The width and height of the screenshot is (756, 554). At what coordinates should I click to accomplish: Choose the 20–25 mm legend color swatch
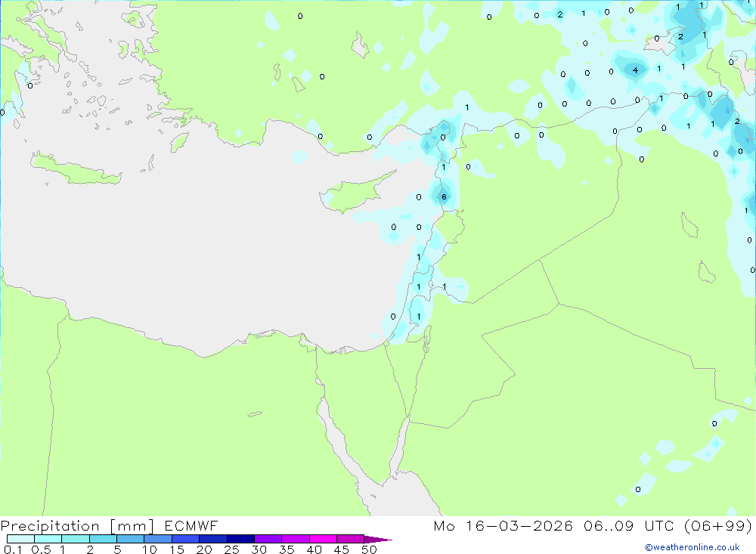[x=212, y=539]
